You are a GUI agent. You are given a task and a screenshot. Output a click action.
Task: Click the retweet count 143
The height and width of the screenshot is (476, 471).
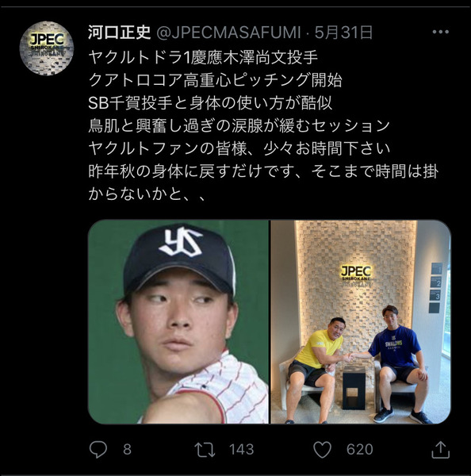point(242,450)
